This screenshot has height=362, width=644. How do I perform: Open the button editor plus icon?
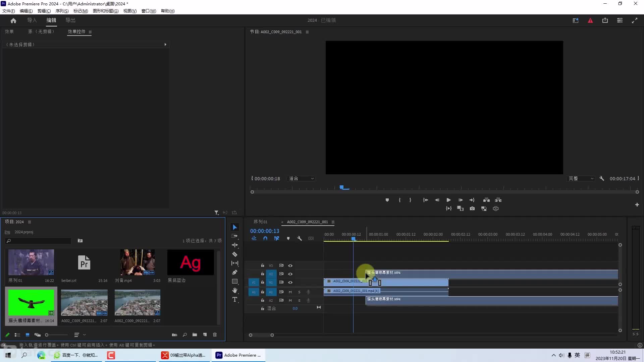(x=637, y=204)
